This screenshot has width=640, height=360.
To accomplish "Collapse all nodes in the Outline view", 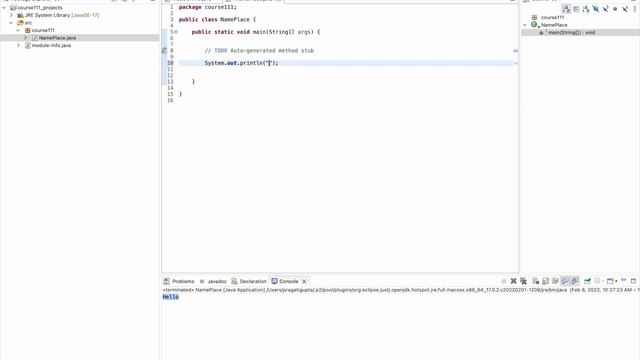I will 576,9.
